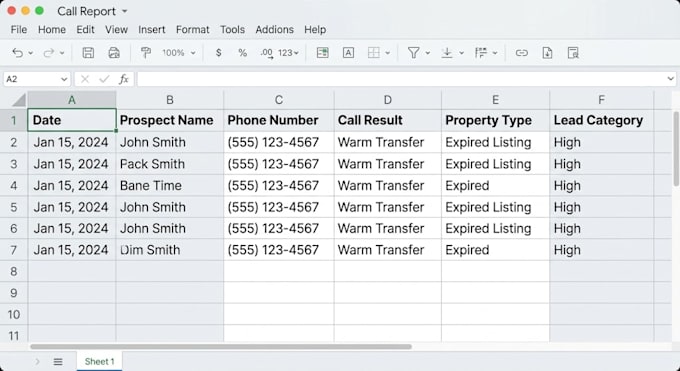Click the decimal places .00 icon
The width and height of the screenshot is (680, 371).
pos(267,53)
